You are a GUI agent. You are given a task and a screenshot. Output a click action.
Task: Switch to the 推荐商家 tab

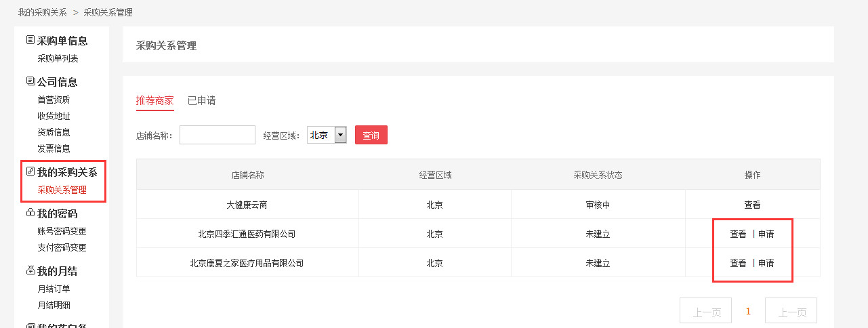tap(154, 100)
